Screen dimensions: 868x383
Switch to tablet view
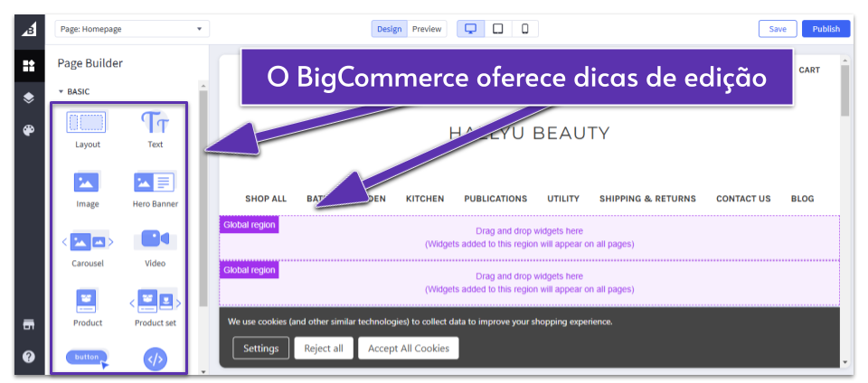498,29
